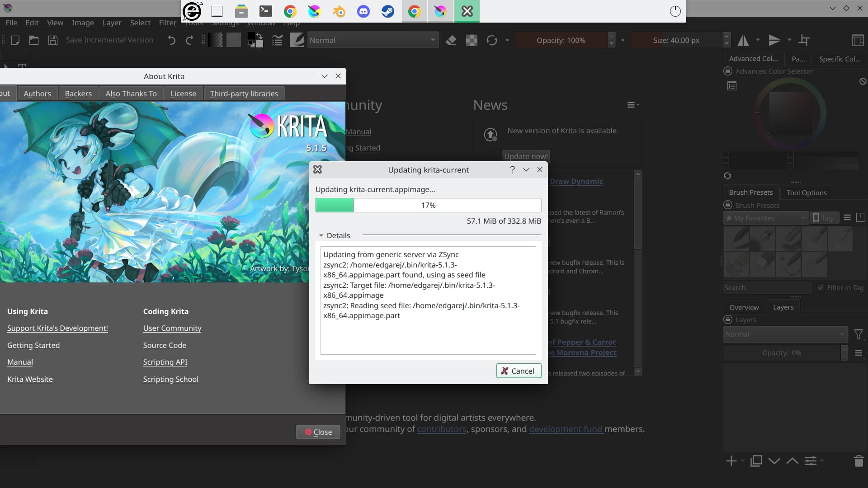Collapse the Details section of the update dialog
Image resolution: width=868 pixels, height=488 pixels.
321,235
